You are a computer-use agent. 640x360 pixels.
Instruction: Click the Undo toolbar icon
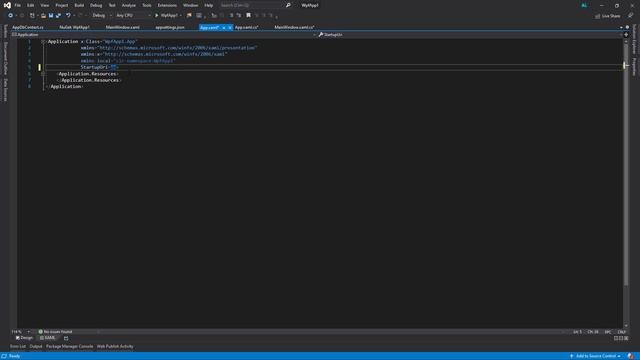tap(68, 16)
